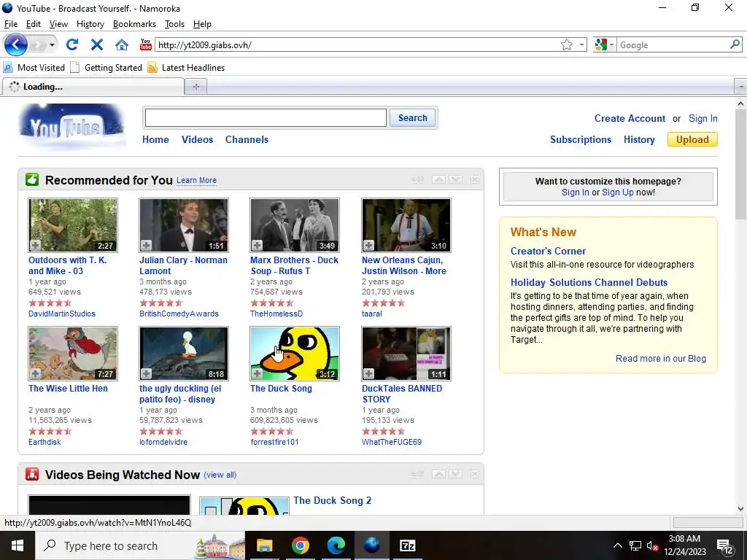The width and height of the screenshot is (747, 560).
Task: Select the Loading... browser tab
Action: pyautogui.click(x=93, y=87)
